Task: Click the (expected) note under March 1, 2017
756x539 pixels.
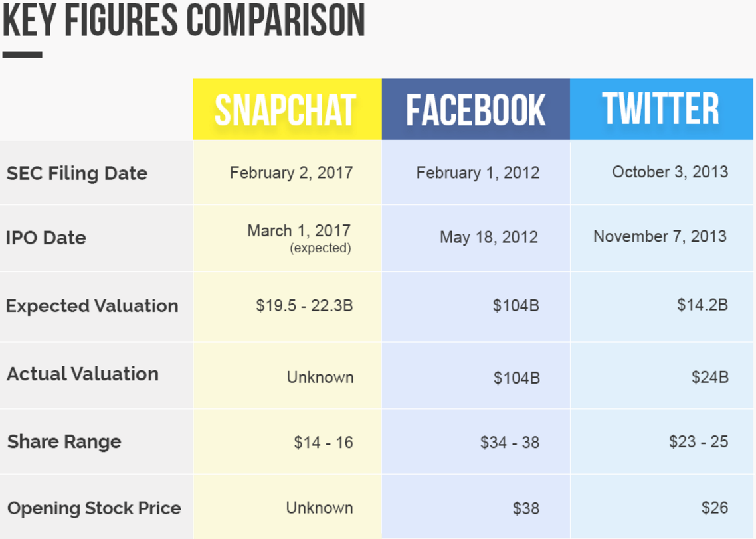Action: tap(320, 248)
